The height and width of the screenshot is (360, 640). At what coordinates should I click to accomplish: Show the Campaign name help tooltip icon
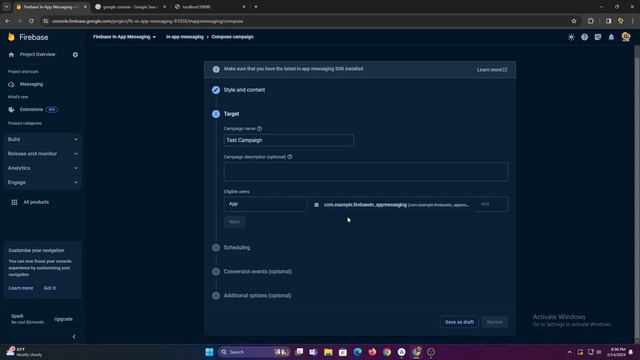pos(259,129)
